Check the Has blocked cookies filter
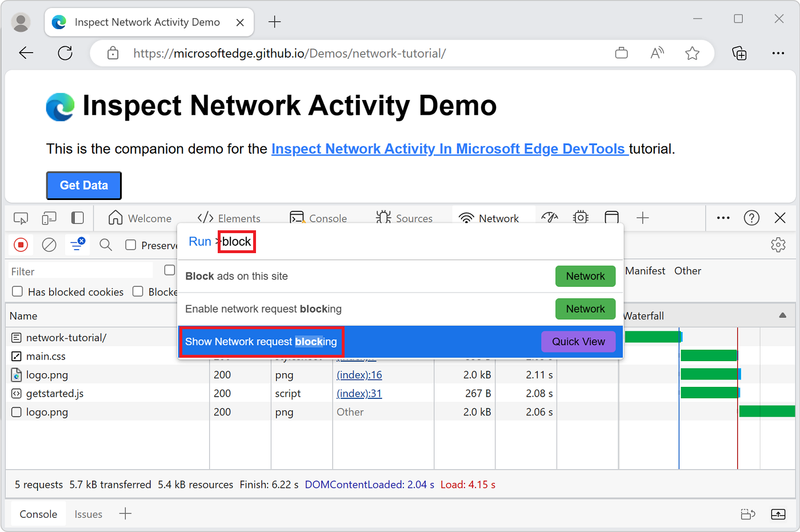Screen dimensions: 800x532 click(17, 291)
